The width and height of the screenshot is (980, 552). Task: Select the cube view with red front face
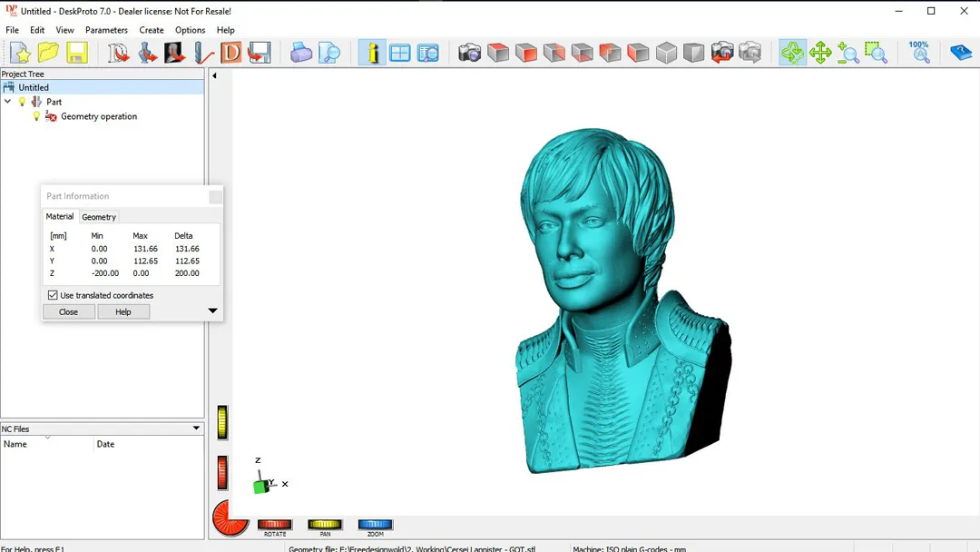tap(526, 53)
